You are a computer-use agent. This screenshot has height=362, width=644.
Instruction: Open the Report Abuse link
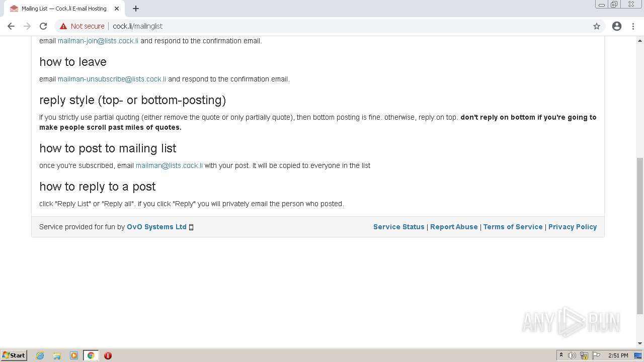(x=454, y=227)
